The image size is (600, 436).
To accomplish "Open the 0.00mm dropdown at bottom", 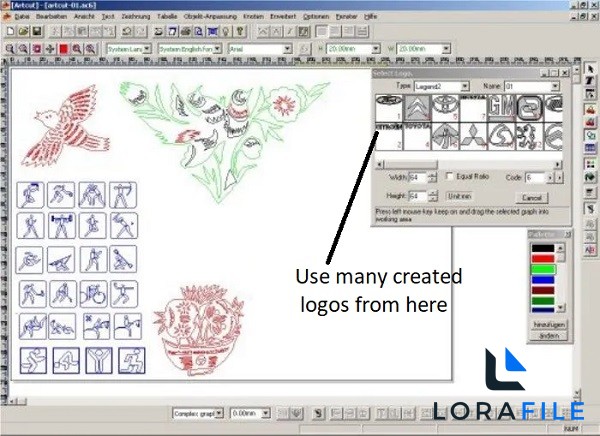I will tap(266, 413).
